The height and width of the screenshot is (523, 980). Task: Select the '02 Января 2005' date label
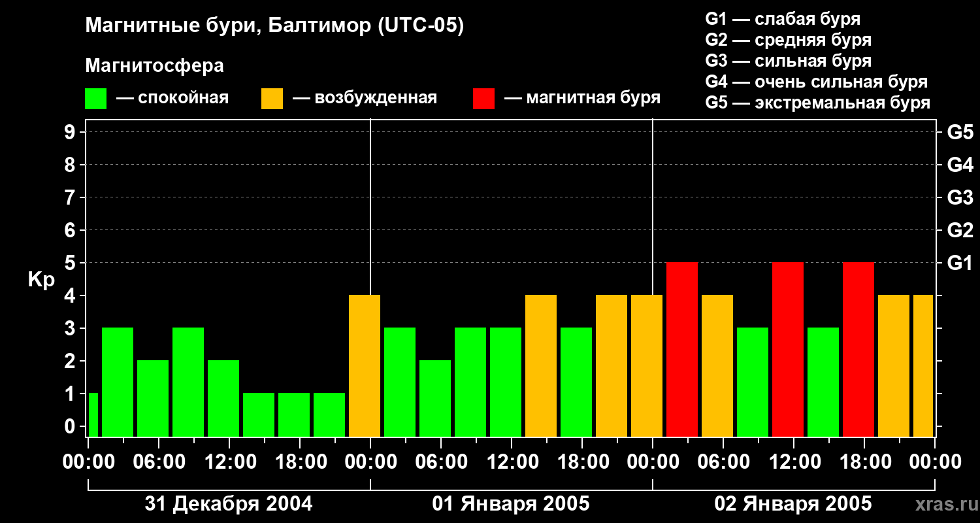pos(793,504)
